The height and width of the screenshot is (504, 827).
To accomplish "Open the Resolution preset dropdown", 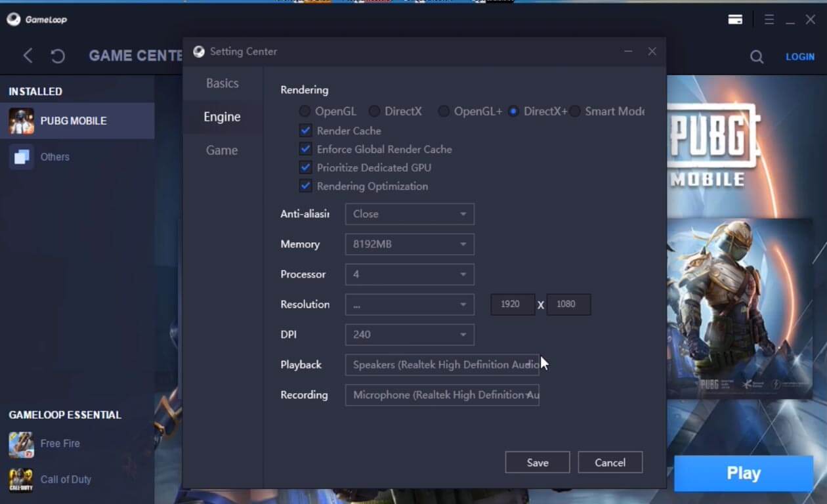I will (410, 304).
